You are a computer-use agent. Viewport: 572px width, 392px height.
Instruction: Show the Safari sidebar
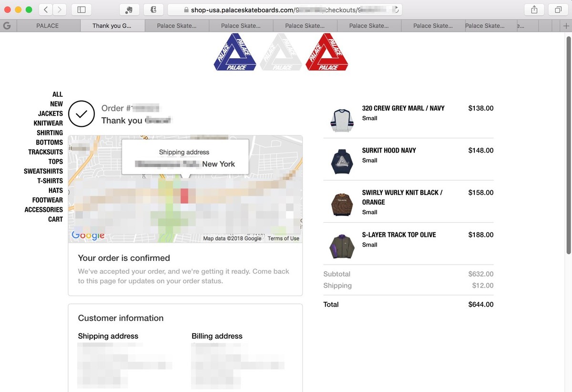point(82,9)
